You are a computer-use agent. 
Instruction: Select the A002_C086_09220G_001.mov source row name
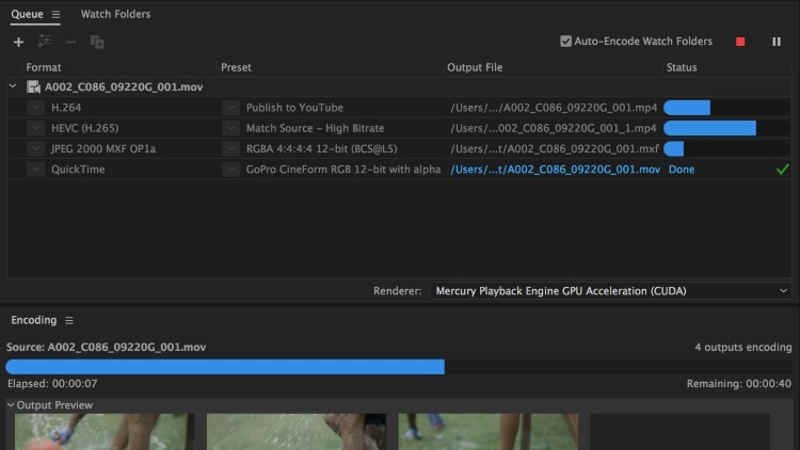click(124, 87)
